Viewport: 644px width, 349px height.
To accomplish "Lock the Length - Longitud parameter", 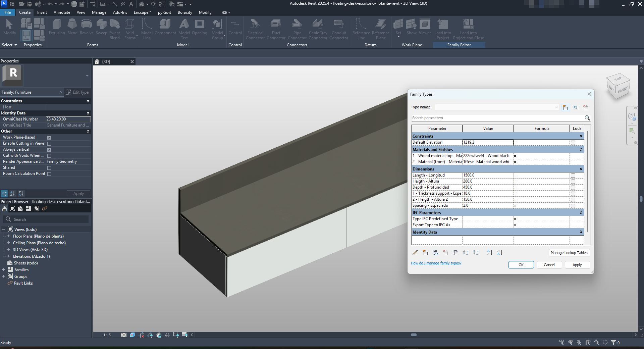I will point(573,176).
